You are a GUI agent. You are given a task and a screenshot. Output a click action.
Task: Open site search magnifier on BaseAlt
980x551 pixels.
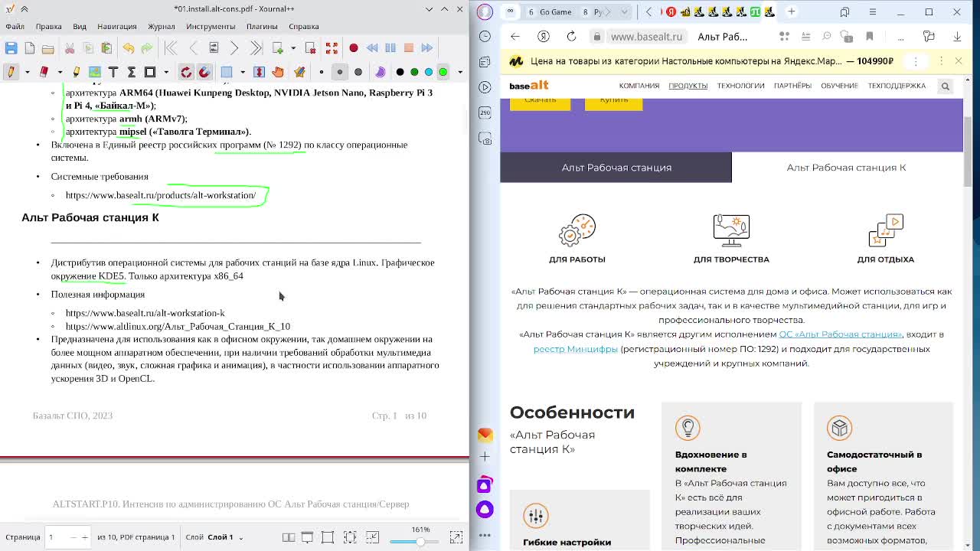click(x=945, y=86)
